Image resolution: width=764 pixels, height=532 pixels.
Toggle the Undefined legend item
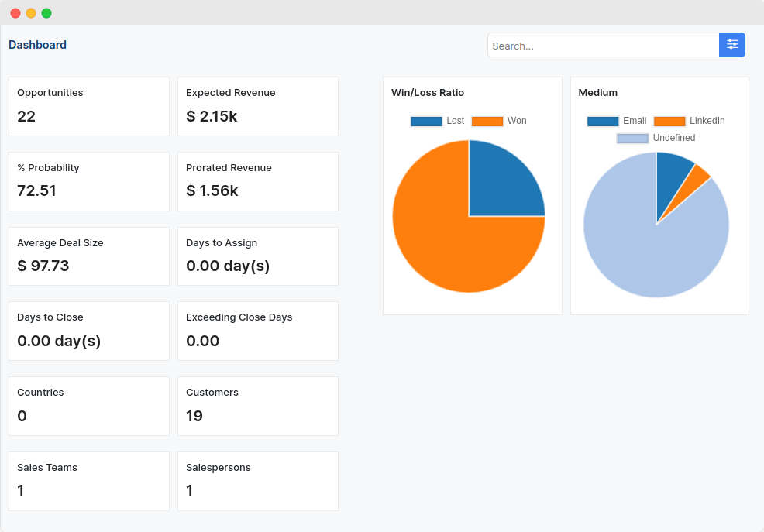(x=656, y=139)
